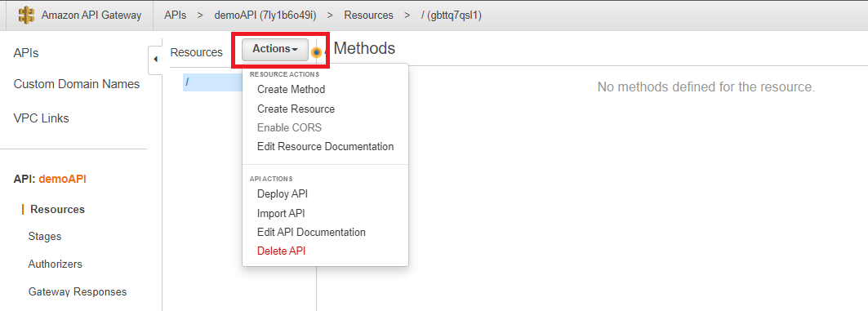The width and height of the screenshot is (868, 311).
Task: Collapse the sidebar with the arrow toggle
Action: pyautogui.click(x=155, y=60)
